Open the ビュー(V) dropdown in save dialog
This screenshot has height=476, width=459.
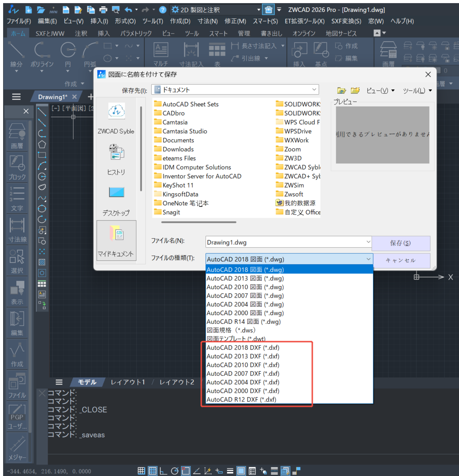pos(380,91)
